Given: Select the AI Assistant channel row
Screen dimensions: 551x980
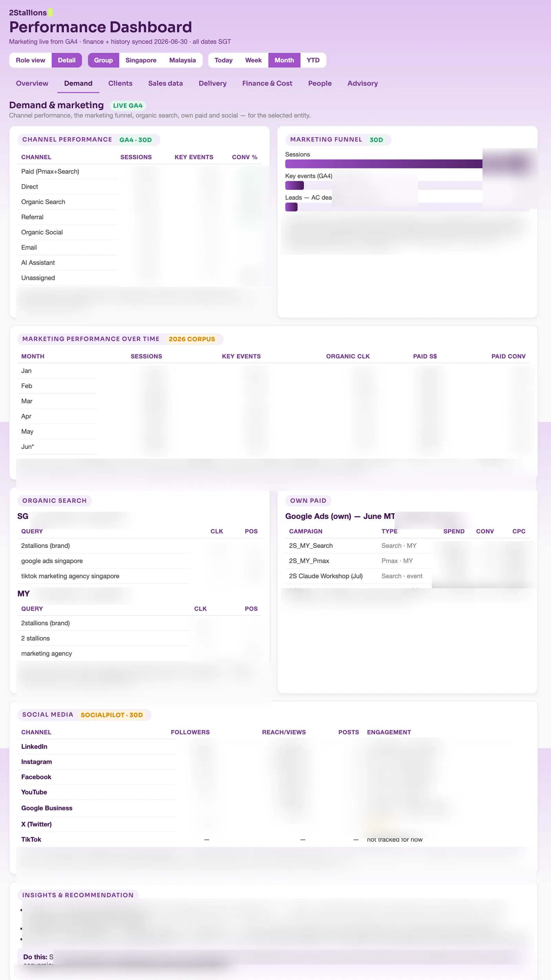Looking at the screenshot, I should point(139,263).
